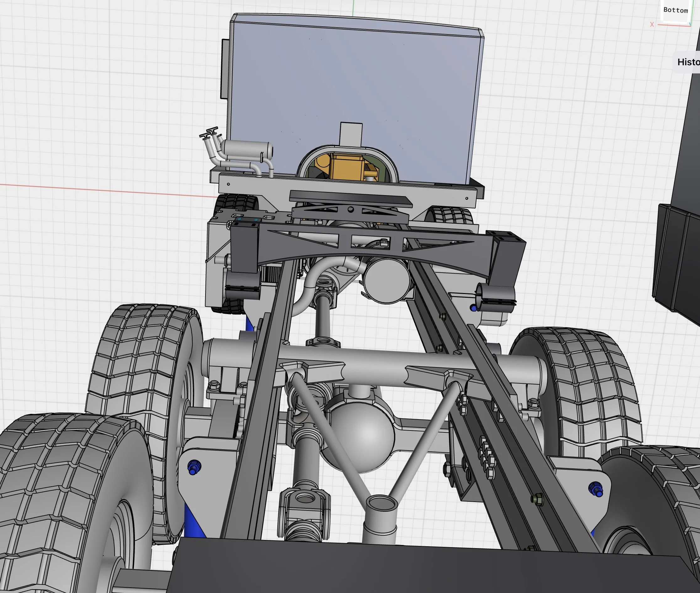
Task: Select the driveshaft universal joint yoke
Action: click(x=304, y=505)
